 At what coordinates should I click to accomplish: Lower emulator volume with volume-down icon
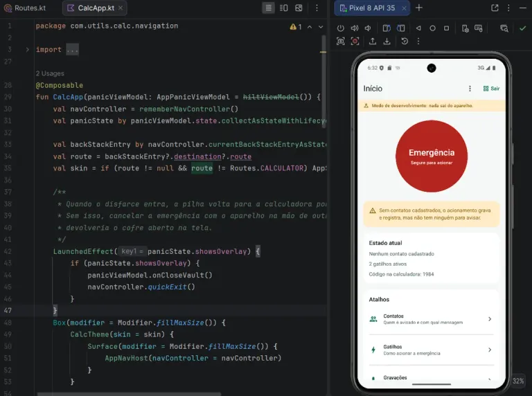(368, 28)
